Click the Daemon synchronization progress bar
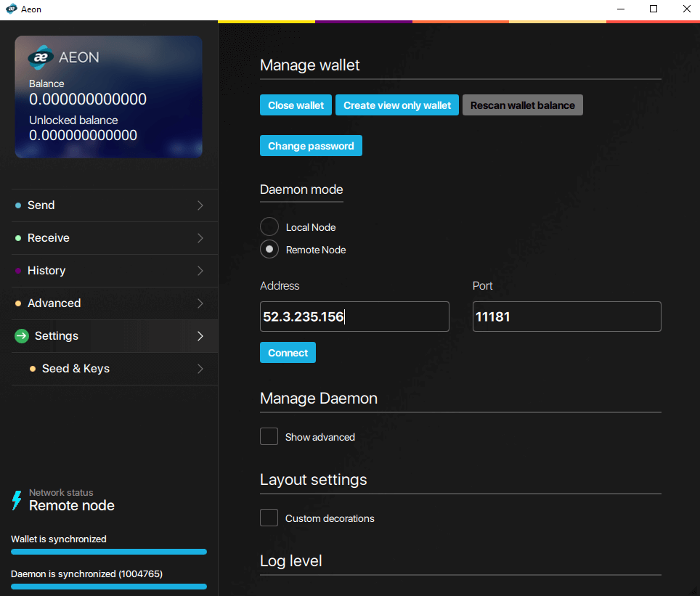This screenshot has height=596, width=700. pos(108,587)
